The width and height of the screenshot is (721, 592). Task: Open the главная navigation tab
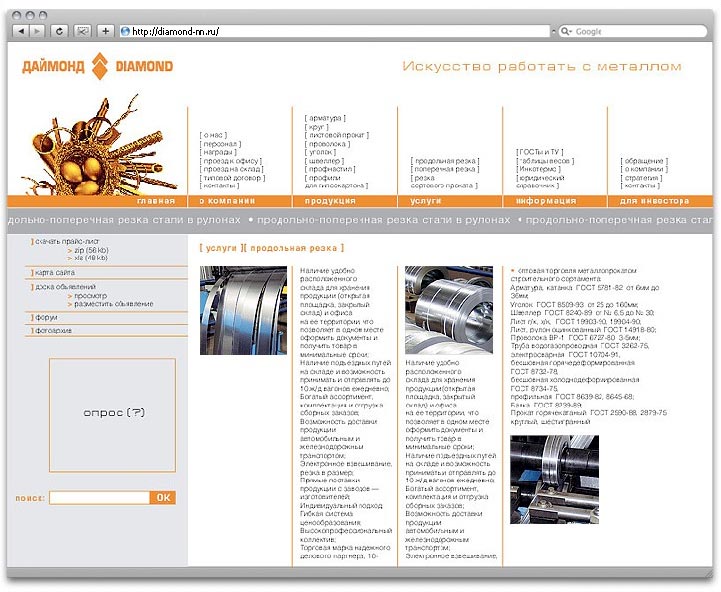[x=156, y=201]
